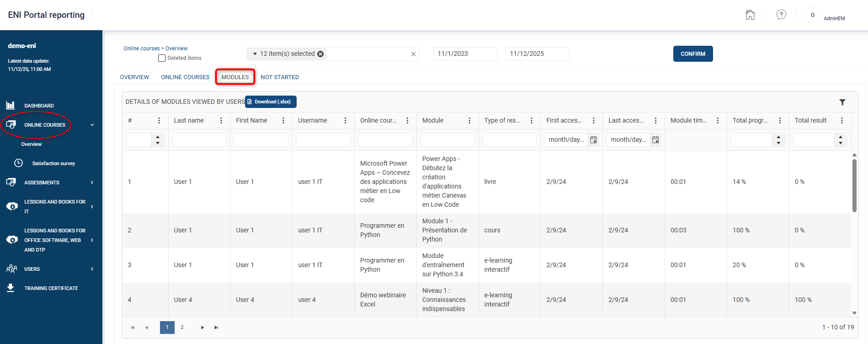
Task: Open the Total result column options menu
Action: tap(842, 121)
